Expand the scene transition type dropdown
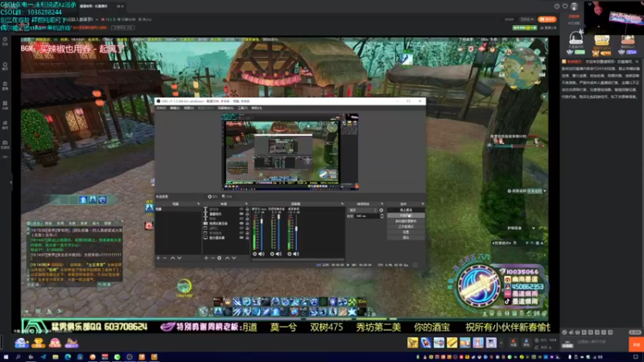 point(363,210)
